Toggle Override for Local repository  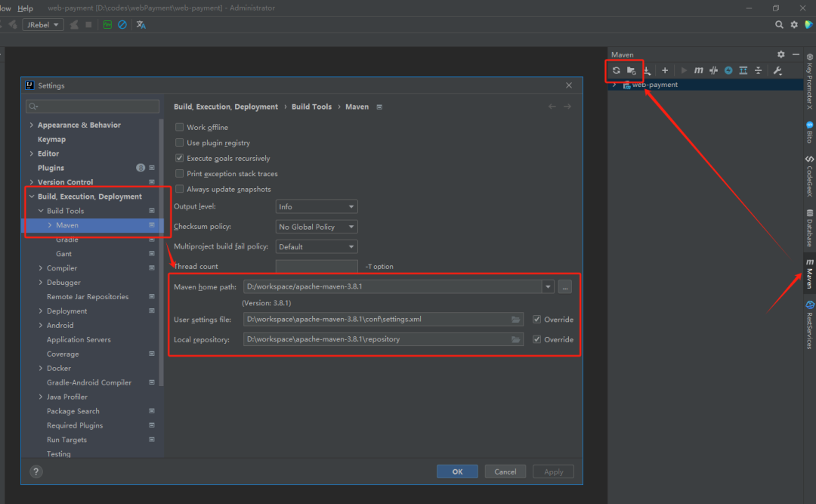536,339
